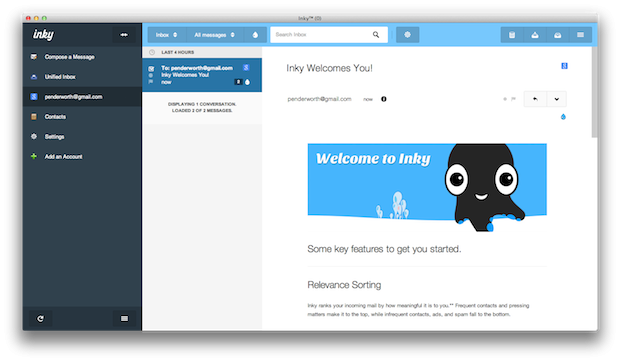620x362 pixels.
Task: Toggle the flag on conversation row
Action: click(x=151, y=82)
